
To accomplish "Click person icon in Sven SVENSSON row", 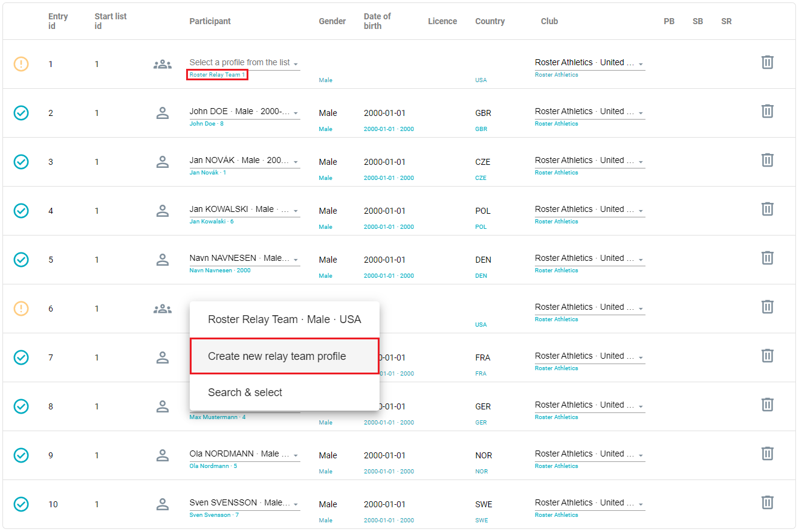I will pos(163,504).
